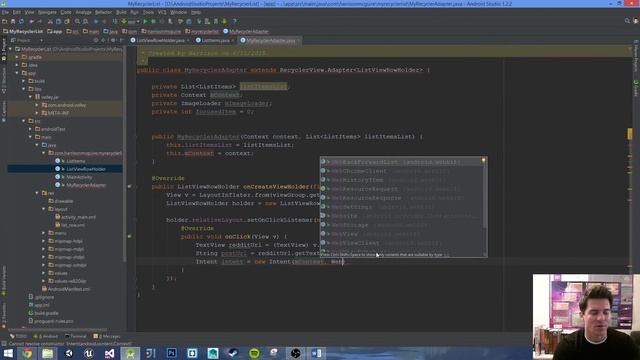Open the Build menu
This screenshot has height=360, width=640.
(121, 12)
